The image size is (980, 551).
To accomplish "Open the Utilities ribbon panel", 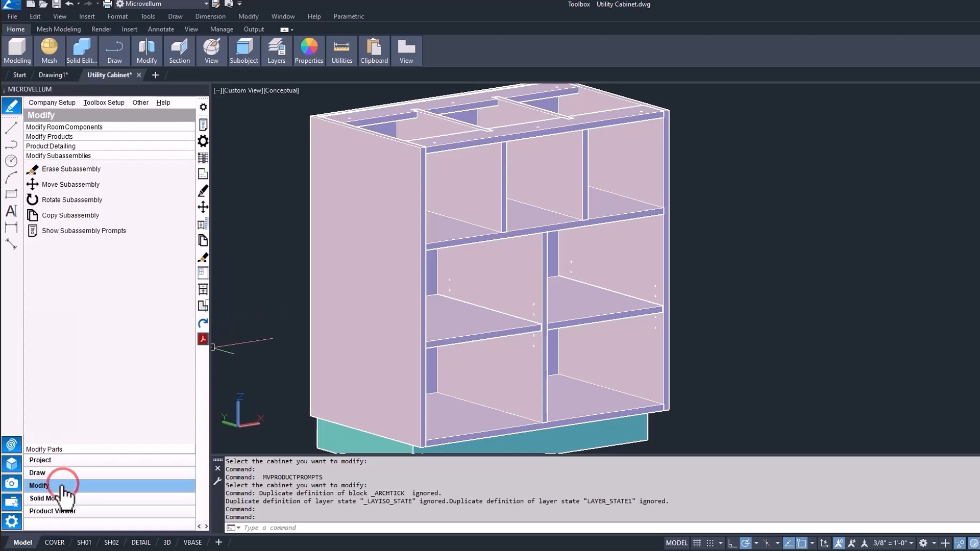I will (x=341, y=51).
